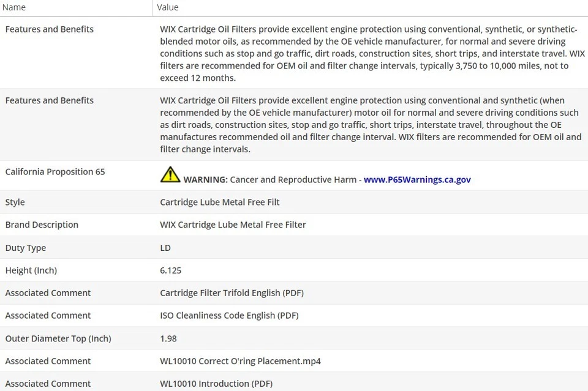The height and width of the screenshot is (391, 588).
Task: Select the California Proposition 65 label
Action: click(x=55, y=171)
